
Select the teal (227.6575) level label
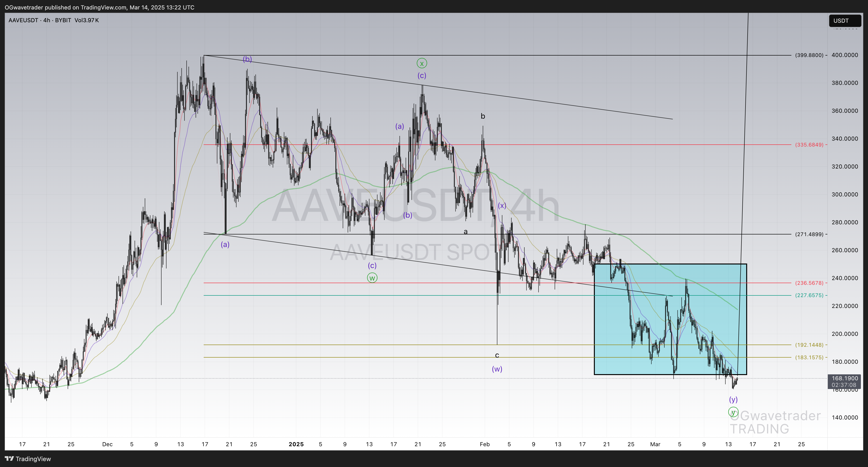tap(809, 295)
